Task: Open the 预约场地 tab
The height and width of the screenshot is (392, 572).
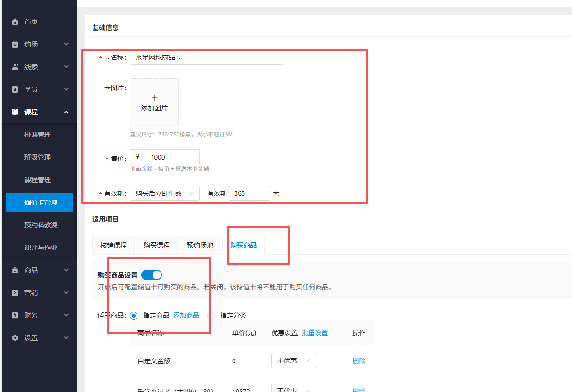Action: 200,245
